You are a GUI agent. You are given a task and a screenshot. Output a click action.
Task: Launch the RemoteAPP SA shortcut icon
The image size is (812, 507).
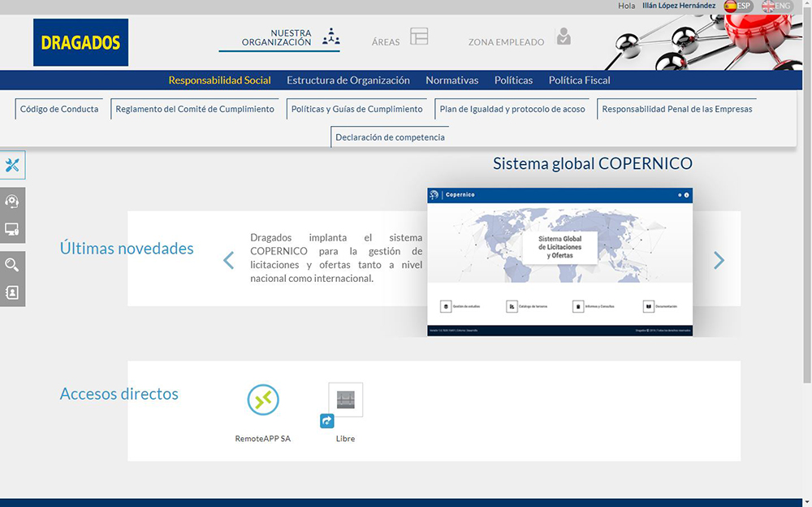click(x=262, y=400)
